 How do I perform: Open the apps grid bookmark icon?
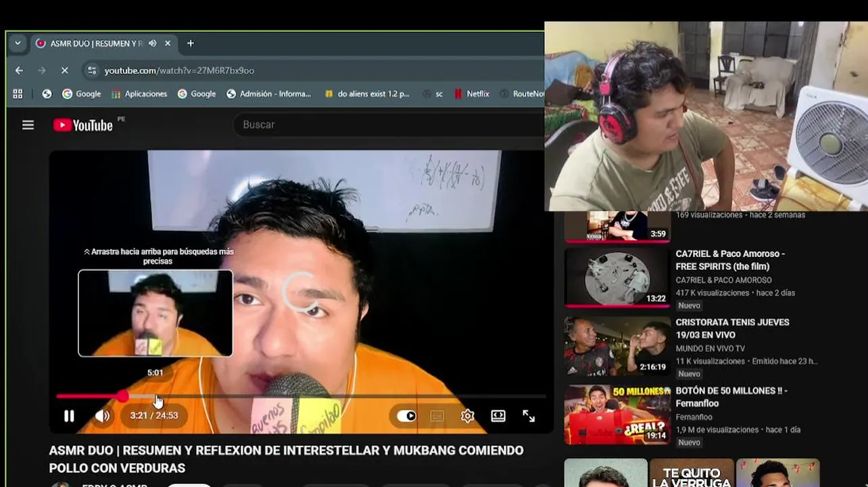18,94
